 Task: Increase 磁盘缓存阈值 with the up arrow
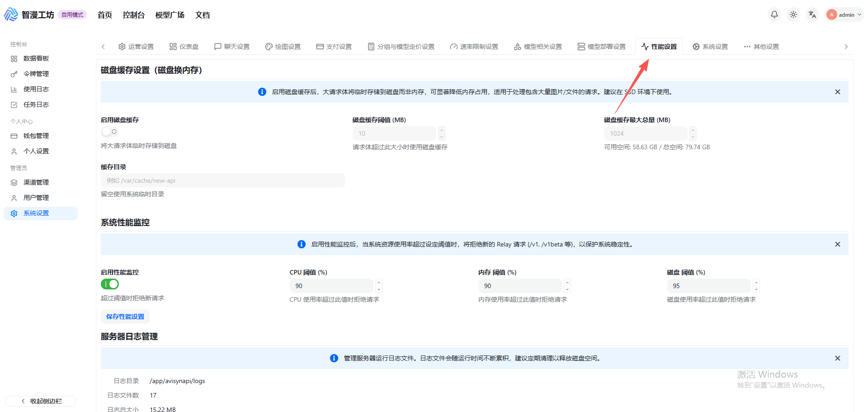coord(442,130)
